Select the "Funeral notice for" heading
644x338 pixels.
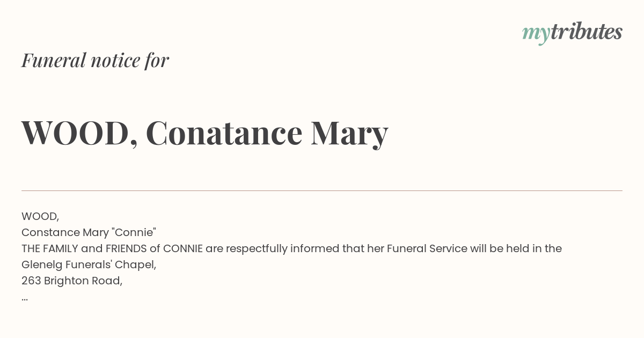[x=95, y=60]
